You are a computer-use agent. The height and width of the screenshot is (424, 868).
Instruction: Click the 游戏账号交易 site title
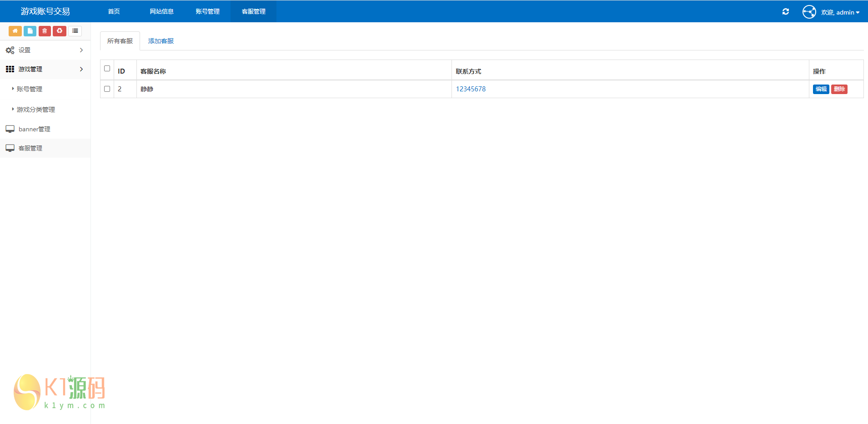coord(45,11)
